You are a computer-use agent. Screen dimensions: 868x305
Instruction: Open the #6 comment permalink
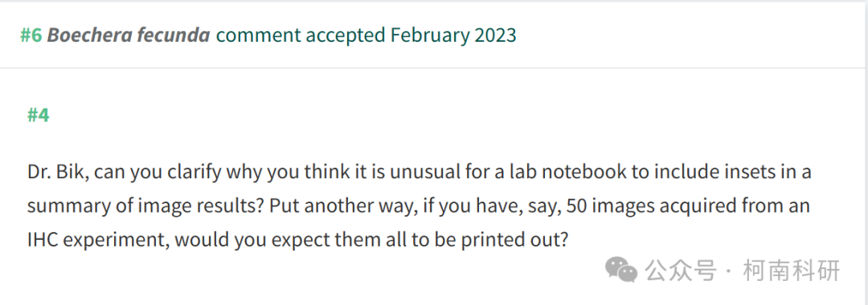click(31, 35)
